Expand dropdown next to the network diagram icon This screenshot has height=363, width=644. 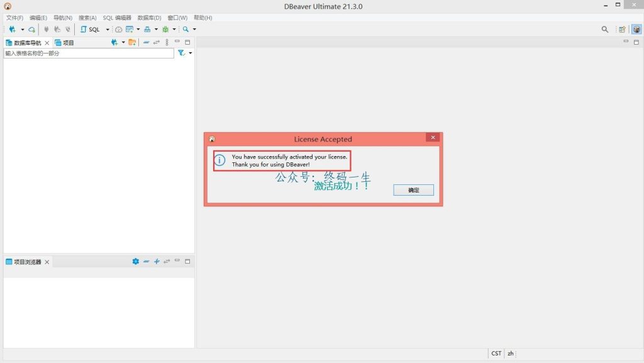[x=156, y=30]
